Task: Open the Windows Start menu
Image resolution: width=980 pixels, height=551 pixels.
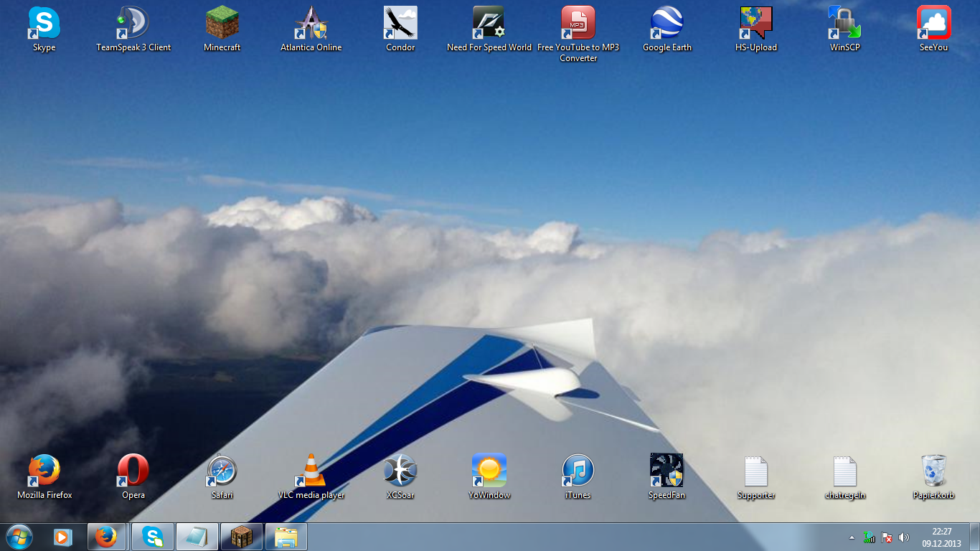Action: [19, 537]
